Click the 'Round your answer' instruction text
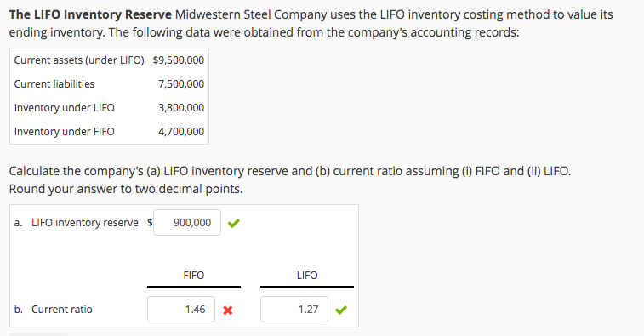 point(126,189)
